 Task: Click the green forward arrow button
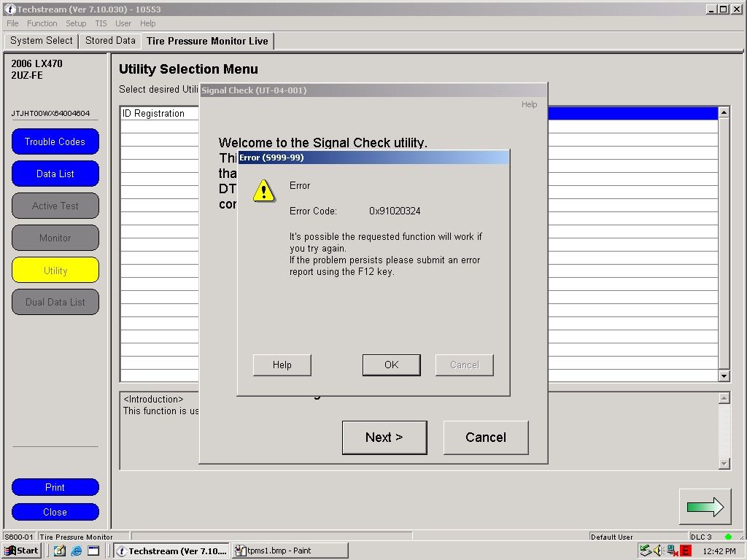[x=705, y=507]
